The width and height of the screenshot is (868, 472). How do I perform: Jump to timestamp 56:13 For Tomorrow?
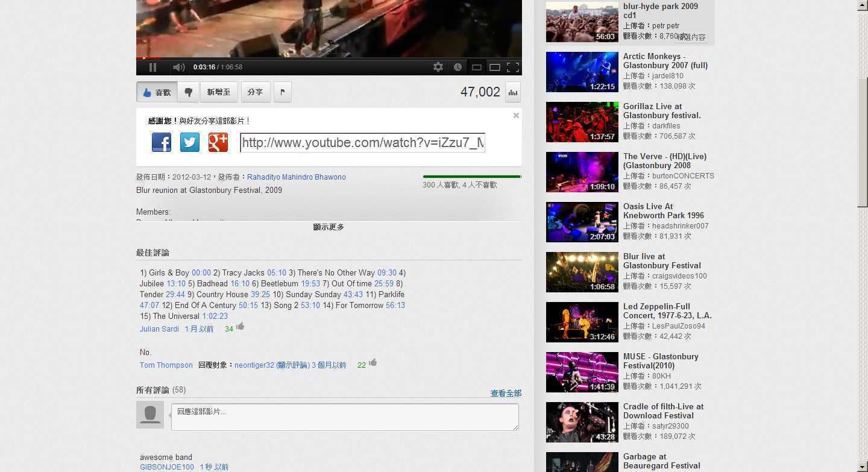click(395, 306)
